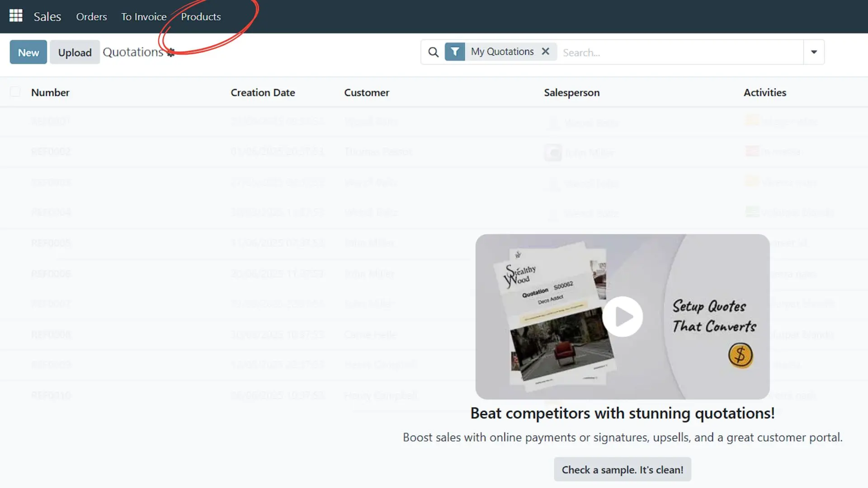Image resolution: width=868 pixels, height=488 pixels.
Task: Sort by Number column
Action: (x=50, y=93)
